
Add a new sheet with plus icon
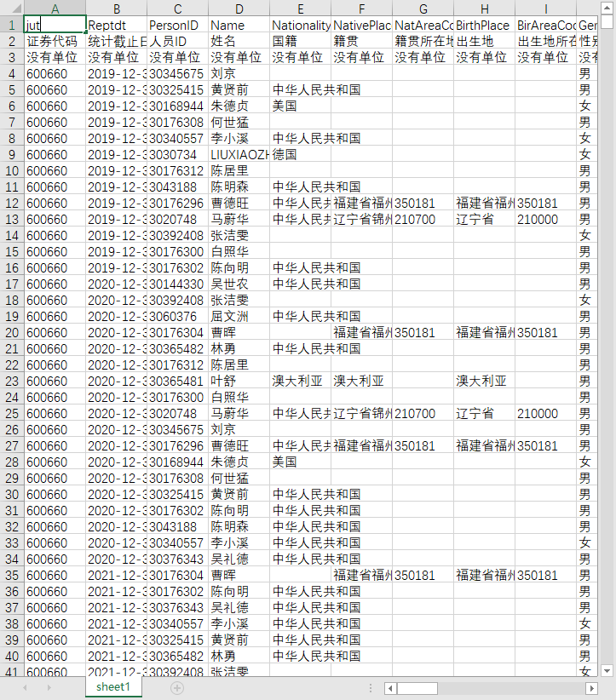tap(177, 688)
